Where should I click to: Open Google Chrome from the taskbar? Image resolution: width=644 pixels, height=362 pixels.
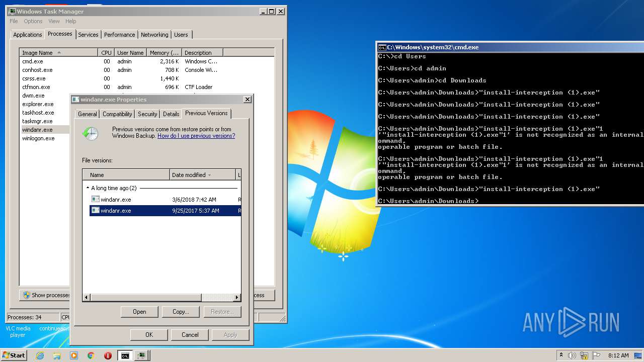click(x=91, y=355)
